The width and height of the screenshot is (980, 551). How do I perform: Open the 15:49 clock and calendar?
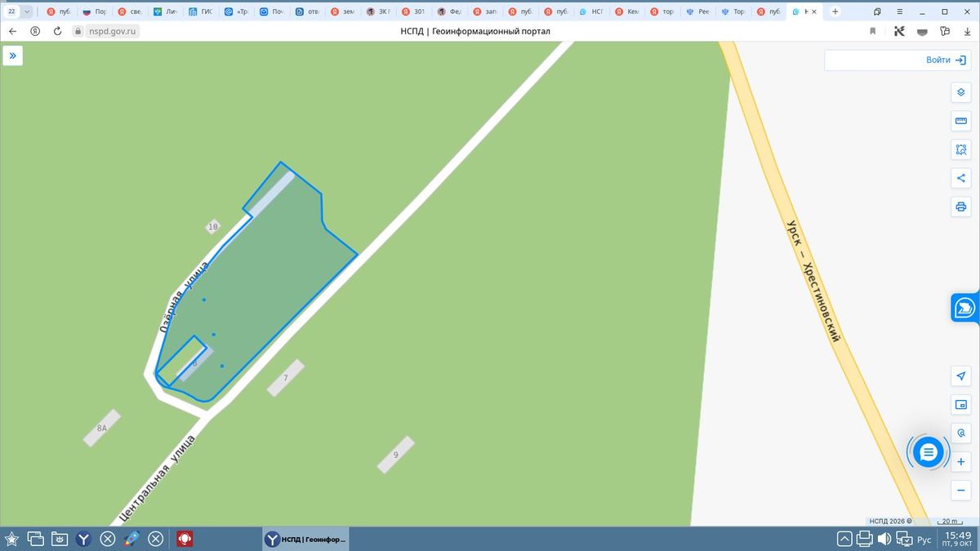[959, 539]
